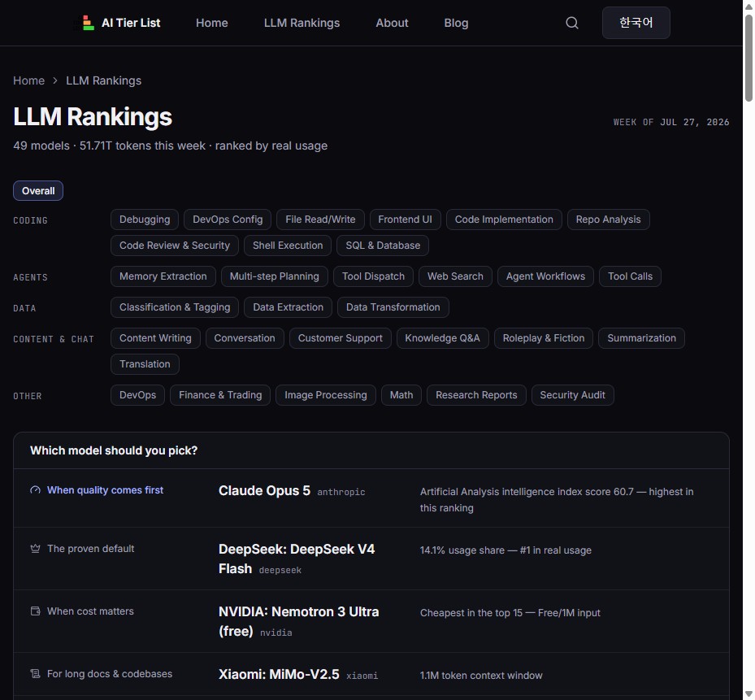Click the WEEK OF JUL 27, 2026 text
The height and width of the screenshot is (700, 755).
click(x=671, y=123)
